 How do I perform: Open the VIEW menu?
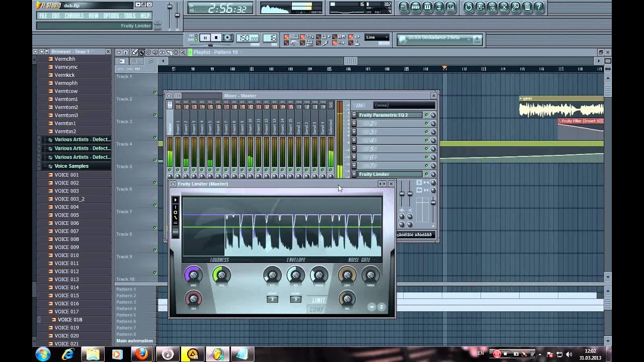(x=94, y=16)
